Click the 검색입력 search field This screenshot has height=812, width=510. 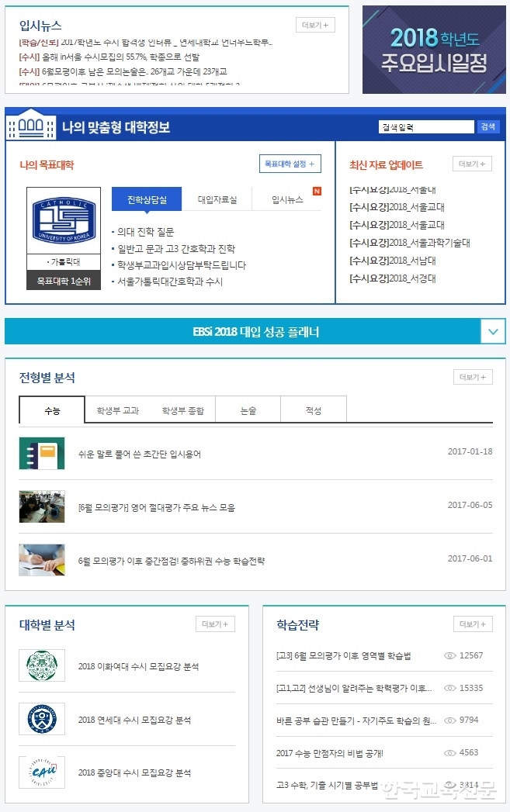click(x=426, y=127)
